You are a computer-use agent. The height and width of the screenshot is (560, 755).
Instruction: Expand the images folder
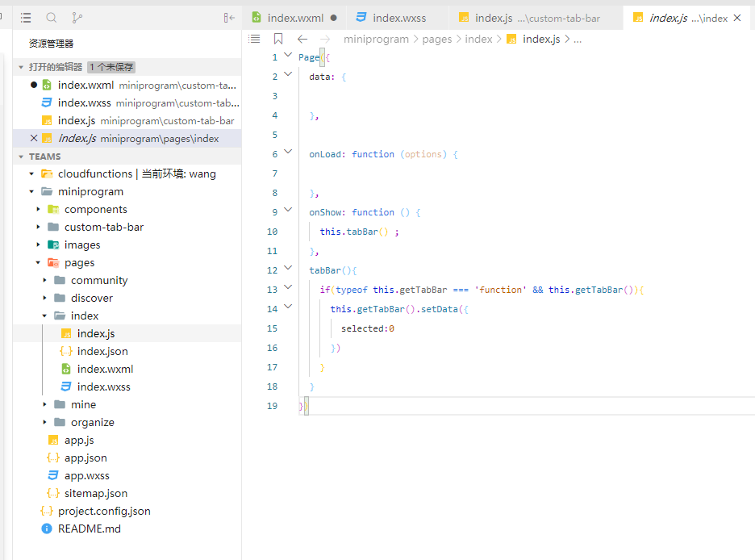click(39, 244)
